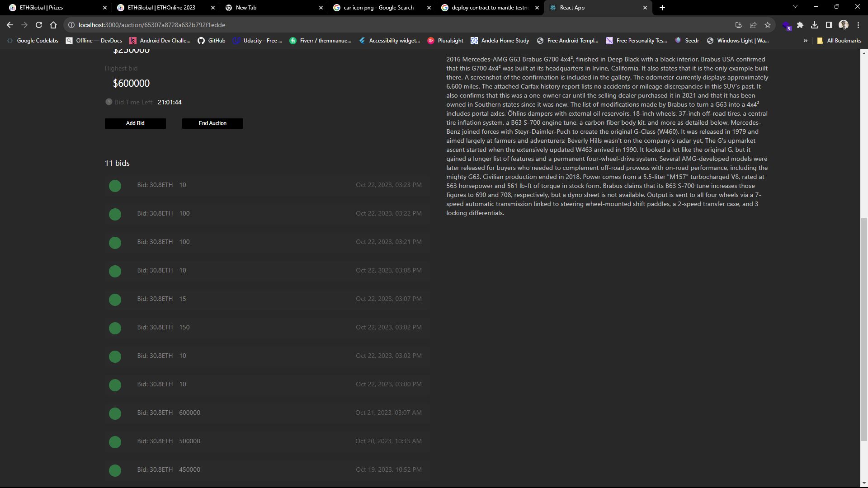Click the 11 bids heading
Image resolution: width=868 pixels, height=488 pixels.
coord(117,163)
